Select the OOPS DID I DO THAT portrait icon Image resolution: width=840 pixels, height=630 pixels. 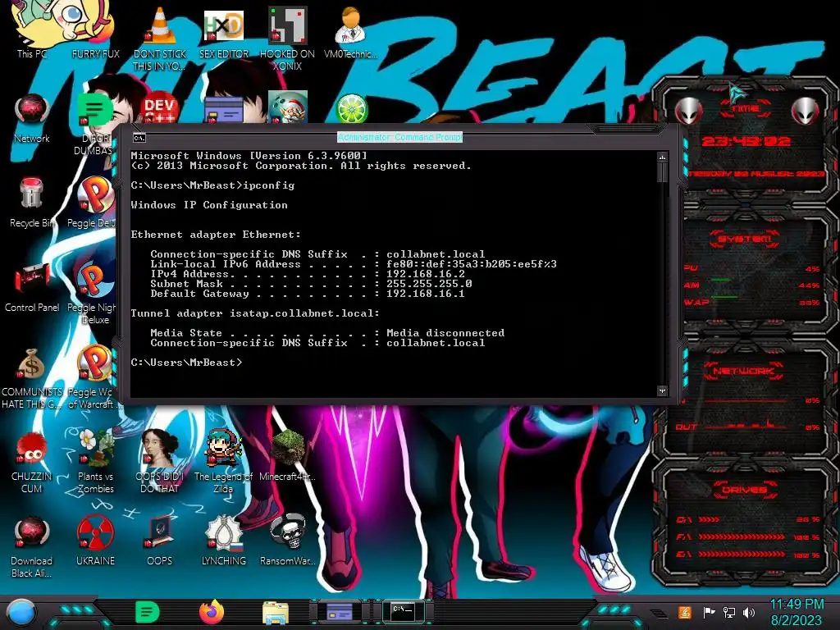click(x=160, y=462)
